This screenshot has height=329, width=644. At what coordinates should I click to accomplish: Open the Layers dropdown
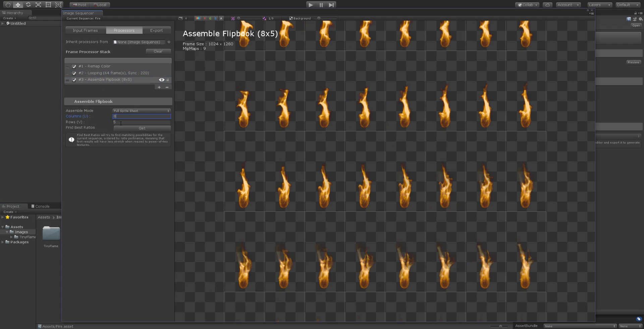600,5
